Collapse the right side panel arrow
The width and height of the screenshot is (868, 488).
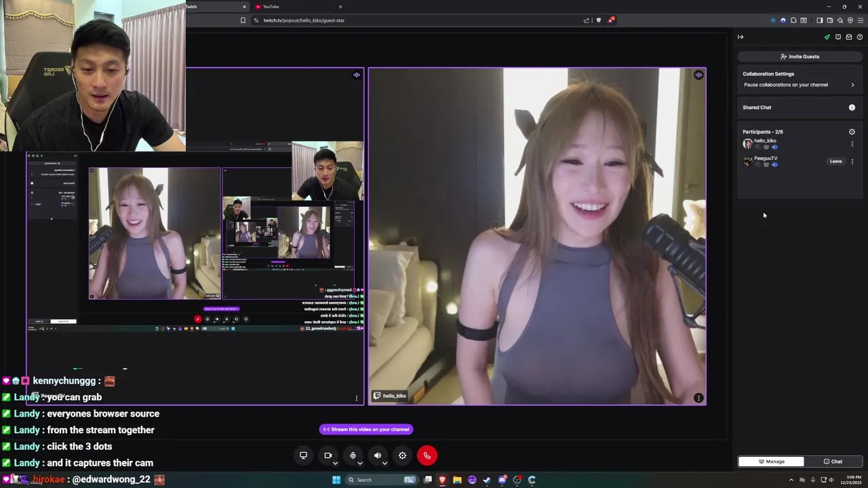(x=741, y=37)
